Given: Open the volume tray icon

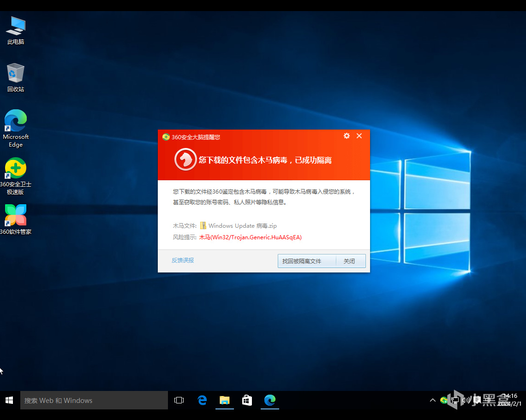Looking at the screenshot, I should [466, 400].
